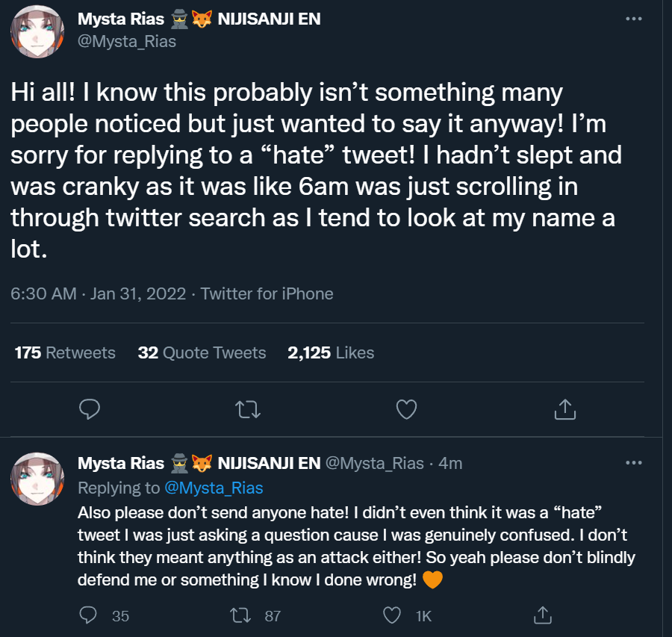Click the 6:30 AM Jan 31, 2022 timestamp
Screen dimensions: 672x637
(x=98, y=294)
